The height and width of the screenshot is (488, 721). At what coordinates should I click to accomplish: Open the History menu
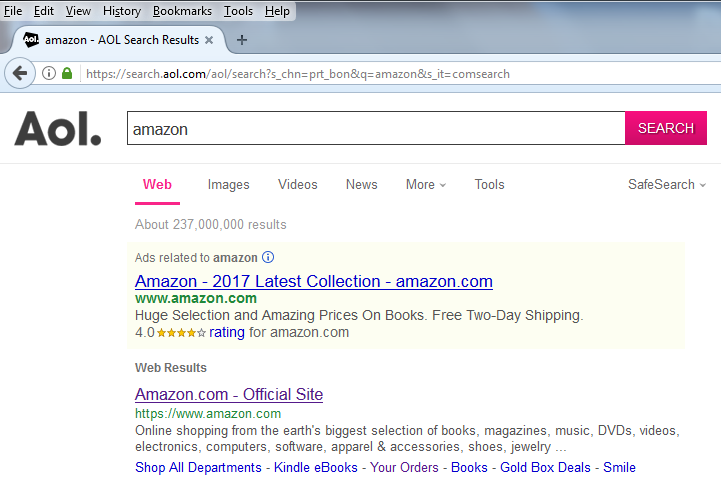(121, 11)
